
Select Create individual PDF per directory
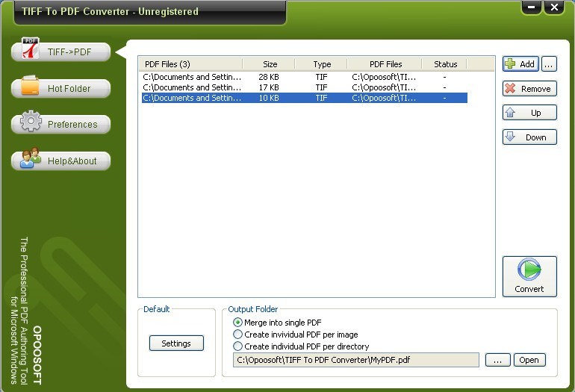[x=301, y=346]
